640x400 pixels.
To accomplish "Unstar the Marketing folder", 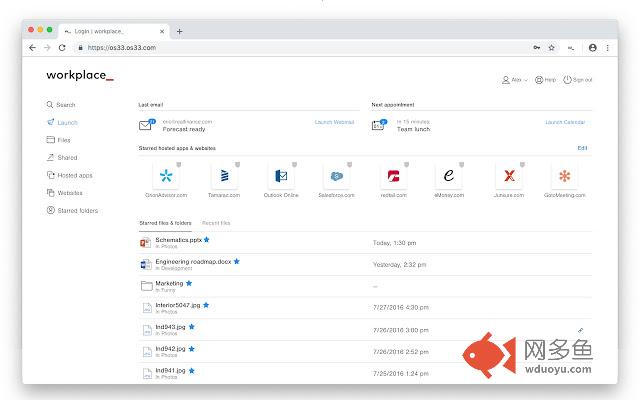I will [x=189, y=283].
